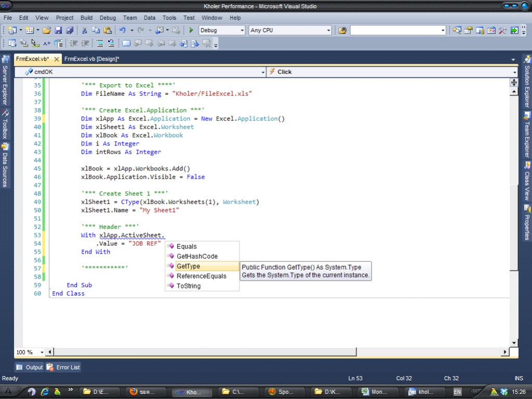
Task: Comment out selected lines icon
Action: click(x=99, y=44)
